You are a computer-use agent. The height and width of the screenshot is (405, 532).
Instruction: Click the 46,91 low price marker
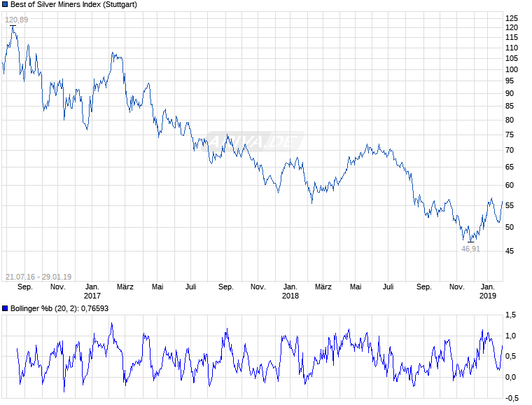pyautogui.click(x=470, y=249)
